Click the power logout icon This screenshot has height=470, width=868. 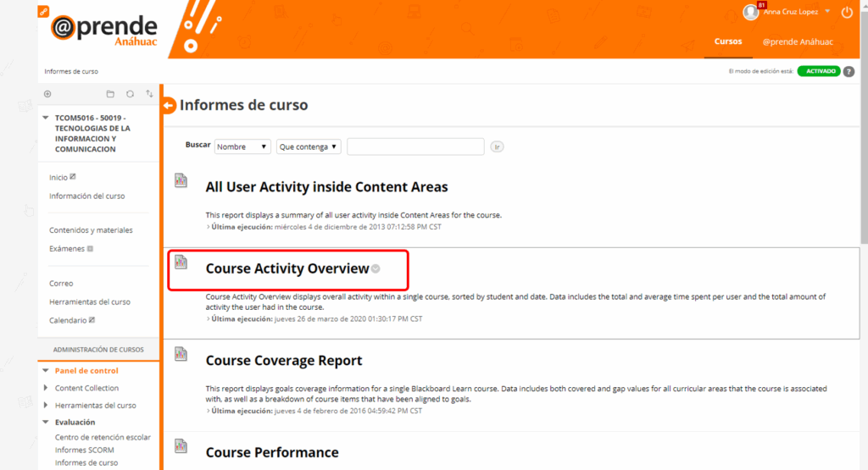[x=847, y=13]
